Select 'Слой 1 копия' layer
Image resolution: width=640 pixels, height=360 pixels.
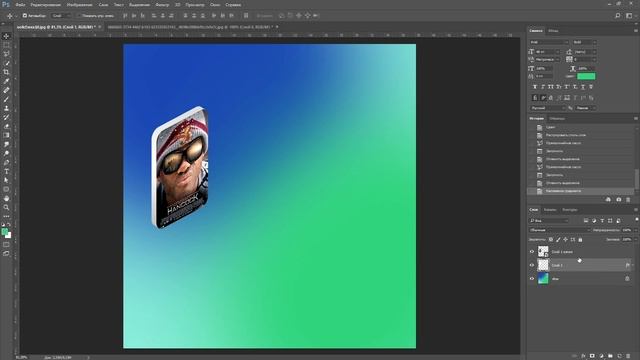tap(582, 252)
